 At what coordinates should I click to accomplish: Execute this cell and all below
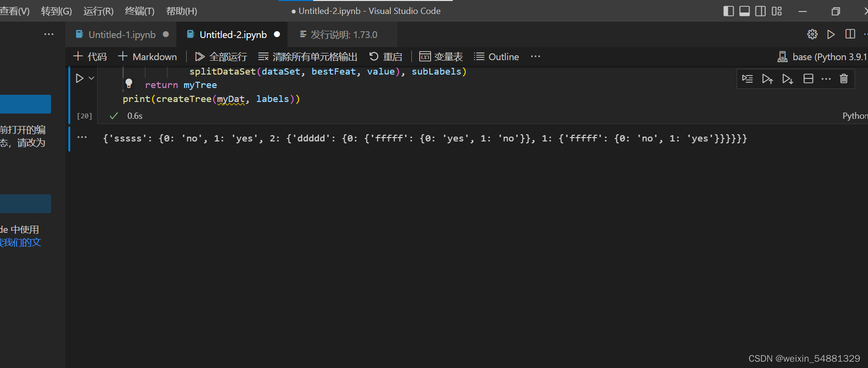coord(788,79)
